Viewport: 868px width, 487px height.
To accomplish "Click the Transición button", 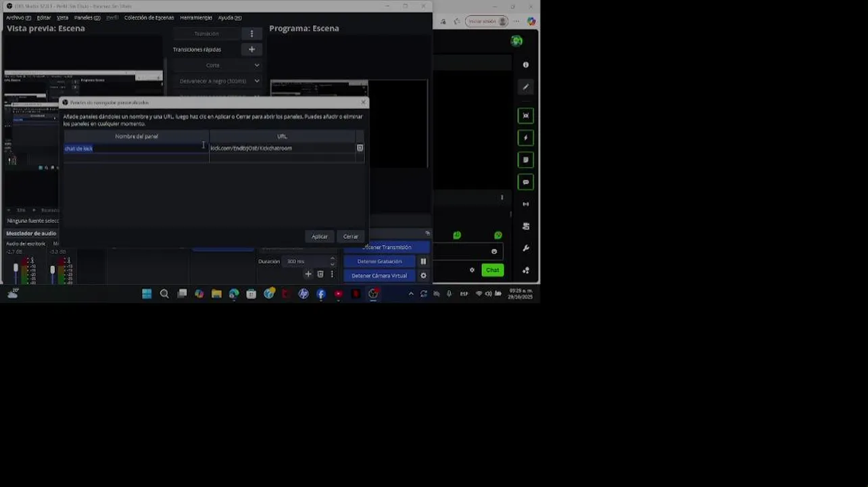I will 206,33.
